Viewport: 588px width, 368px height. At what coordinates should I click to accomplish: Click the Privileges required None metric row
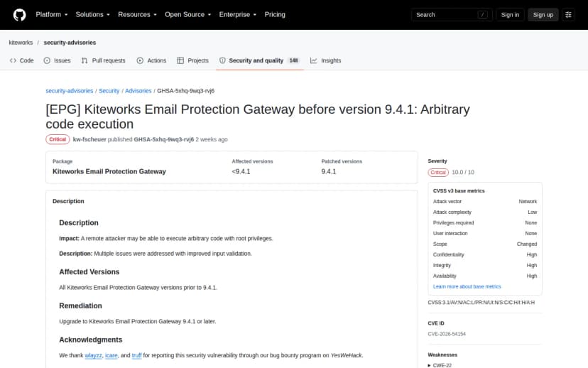coord(485,223)
